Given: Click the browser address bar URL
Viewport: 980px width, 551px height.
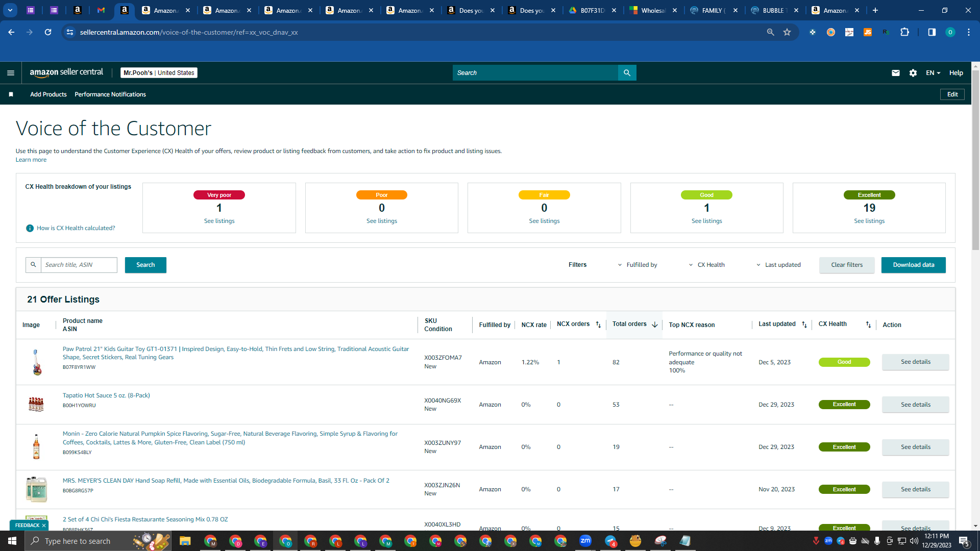Looking at the screenshot, I should click(x=189, y=32).
